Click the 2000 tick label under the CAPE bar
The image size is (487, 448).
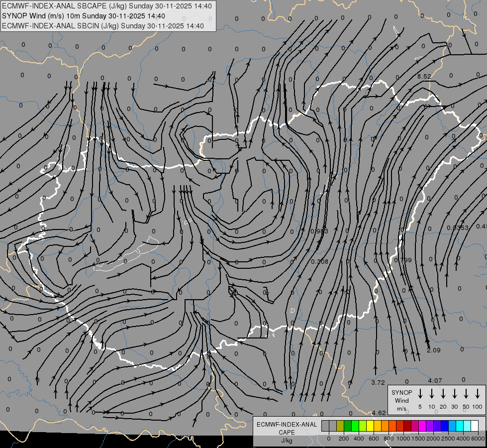coord(433,439)
